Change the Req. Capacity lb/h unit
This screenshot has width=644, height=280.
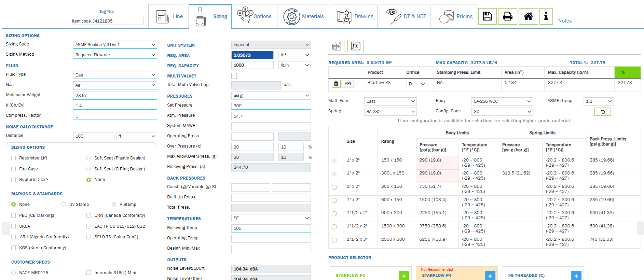tap(294, 65)
